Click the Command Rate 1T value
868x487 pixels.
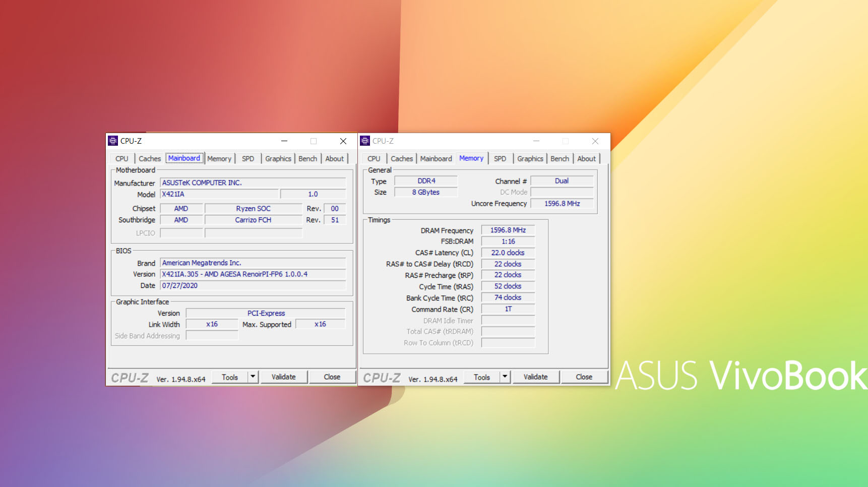tap(508, 309)
